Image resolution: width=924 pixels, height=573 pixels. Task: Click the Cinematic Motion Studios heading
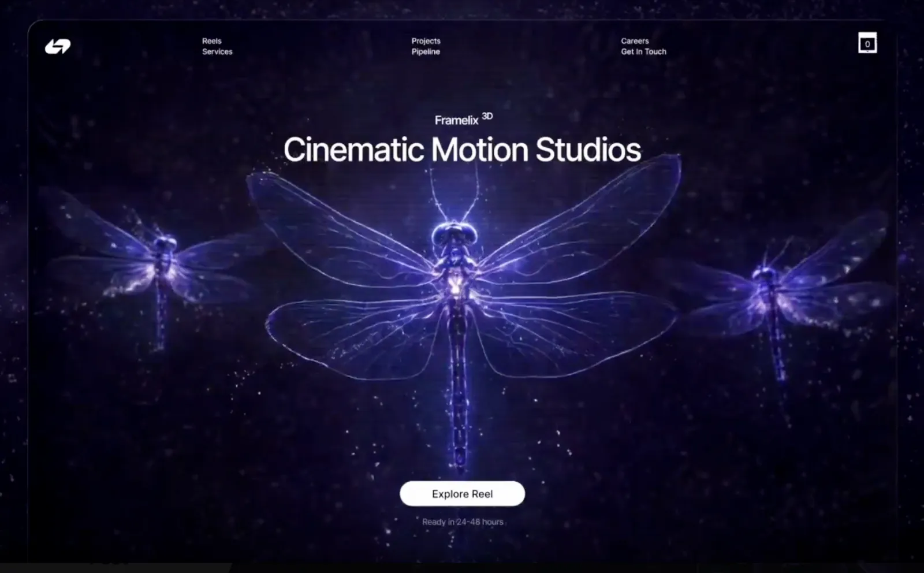point(462,150)
